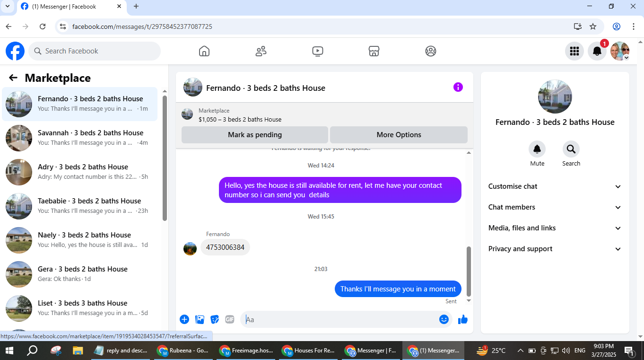Viewport: 644px width, 360px height.
Task: Open the Windows Start menu
Action: pos(9,351)
